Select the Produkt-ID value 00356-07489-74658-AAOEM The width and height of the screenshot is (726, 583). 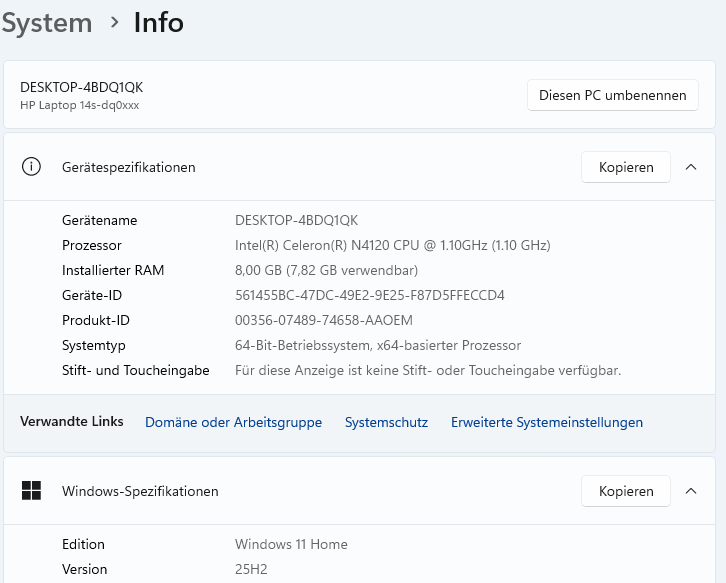coord(324,320)
